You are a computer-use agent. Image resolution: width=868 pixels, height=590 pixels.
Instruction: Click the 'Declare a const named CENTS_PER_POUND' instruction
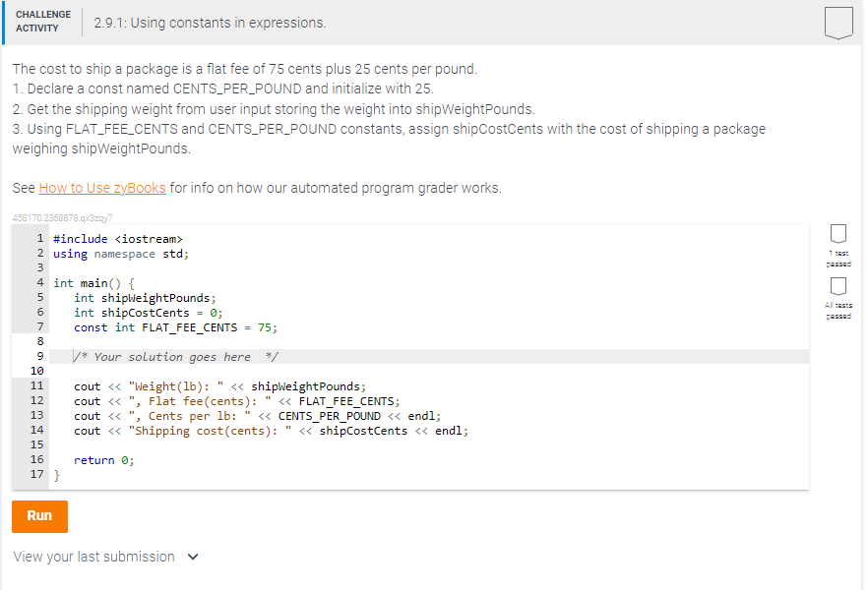[223, 89]
